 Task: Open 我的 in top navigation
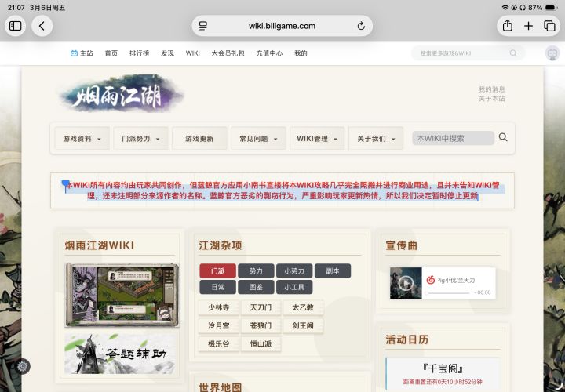point(301,53)
